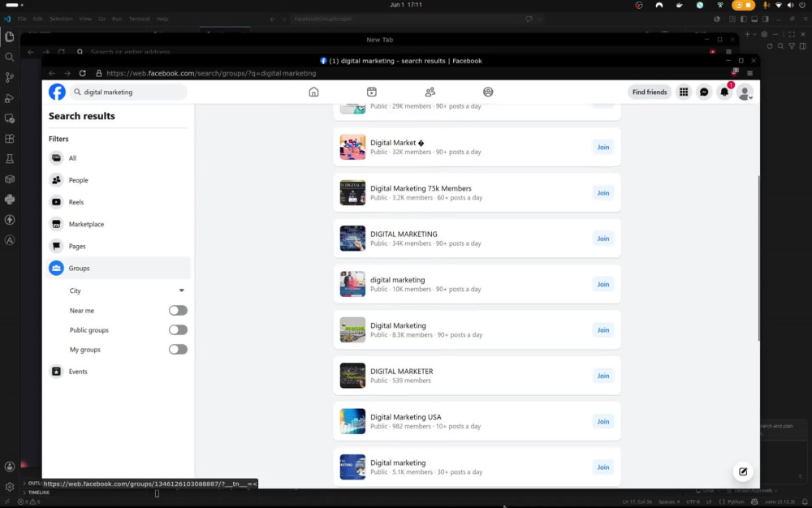Expand the TIMELINE section in VS Code
This screenshot has height=508, width=812.
pos(36,493)
